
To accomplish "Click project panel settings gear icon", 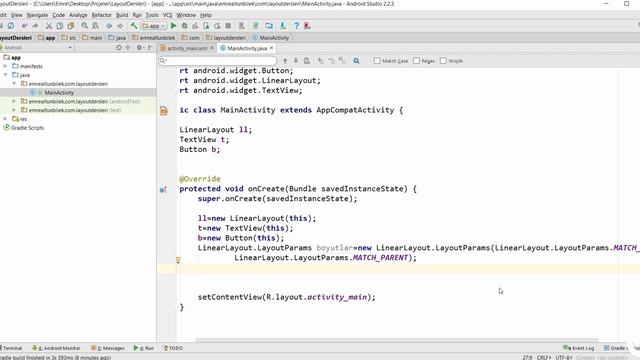I will click(140, 48).
